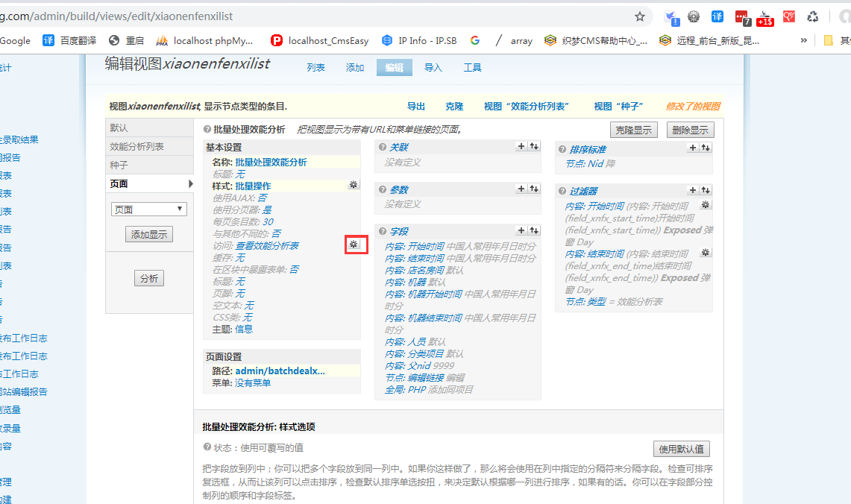Add a new filter in 过滤器
This screenshot has width=851, height=504.
pyautogui.click(x=693, y=191)
